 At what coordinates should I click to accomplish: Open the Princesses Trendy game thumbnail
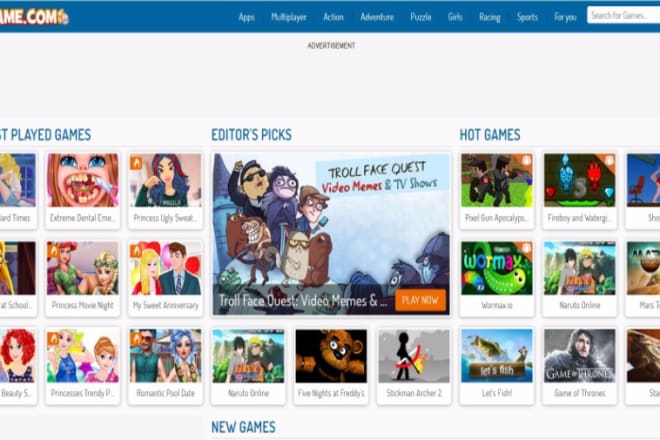pos(83,356)
